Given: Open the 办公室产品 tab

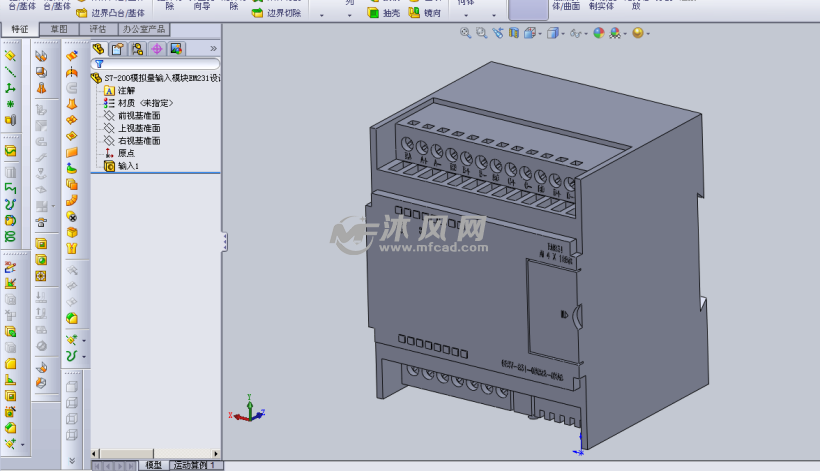Looking at the screenshot, I should [x=143, y=29].
